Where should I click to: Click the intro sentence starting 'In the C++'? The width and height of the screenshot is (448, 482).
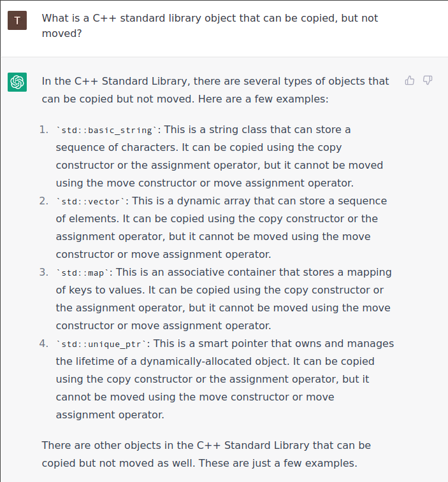(215, 90)
